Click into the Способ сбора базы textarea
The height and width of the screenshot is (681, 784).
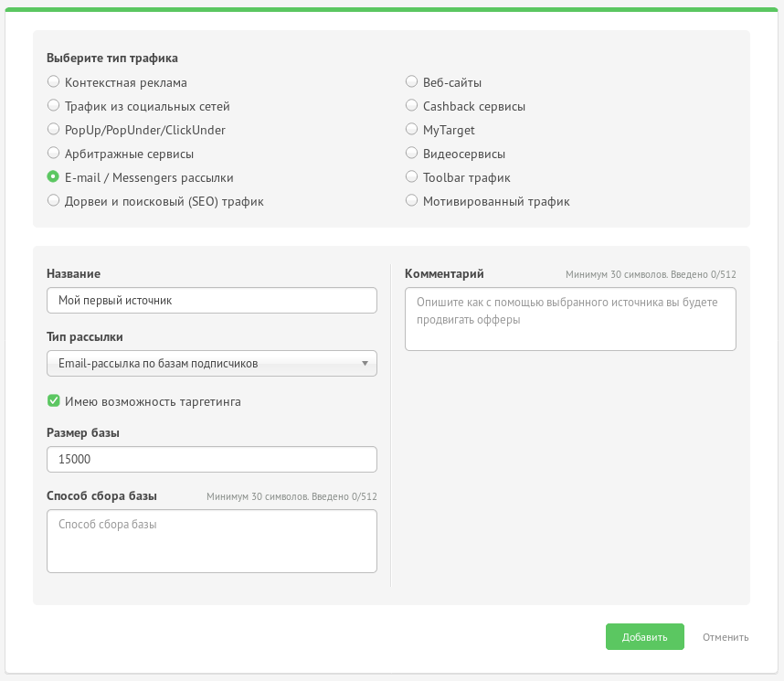pyautogui.click(x=211, y=541)
